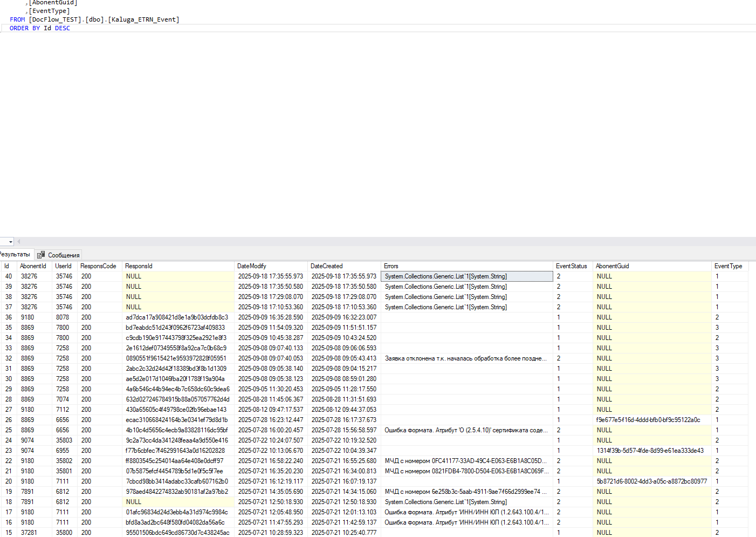Click AbonentGuid 5b8721d6-8002-4dd3-a05c-a8872bc80977

click(x=652, y=481)
